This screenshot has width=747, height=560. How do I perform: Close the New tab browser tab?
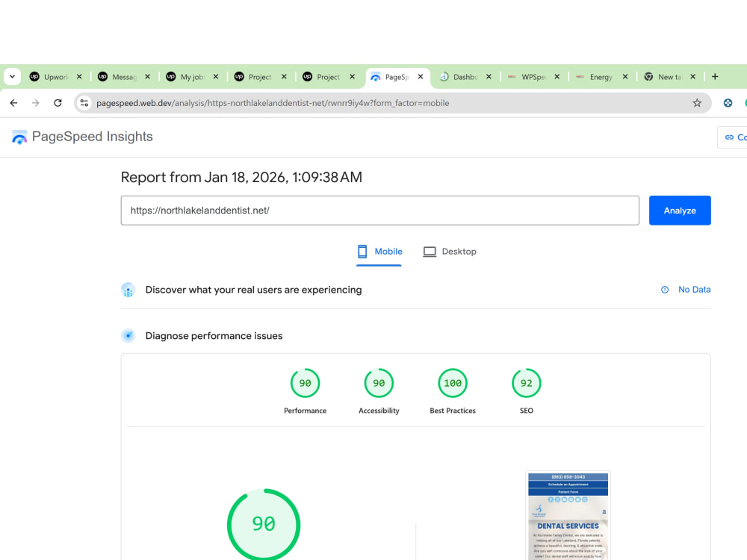[692, 77]
